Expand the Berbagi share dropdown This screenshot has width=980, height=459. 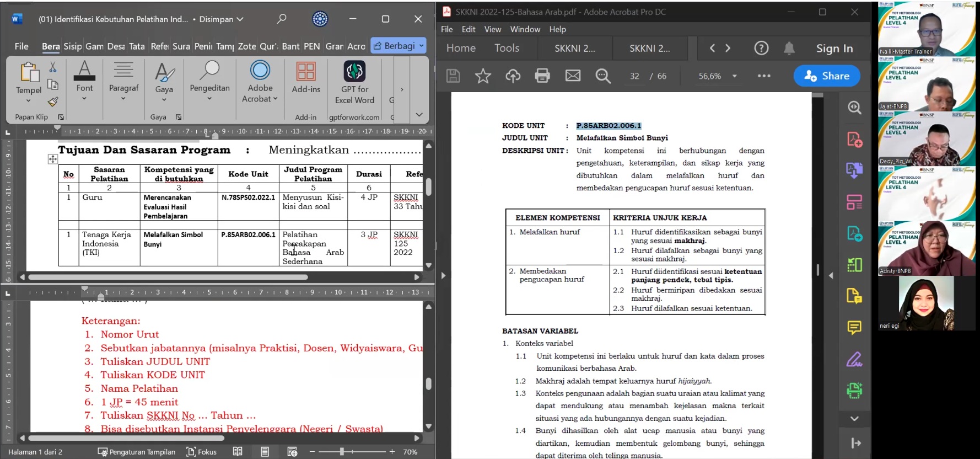[x=422, y=46]
